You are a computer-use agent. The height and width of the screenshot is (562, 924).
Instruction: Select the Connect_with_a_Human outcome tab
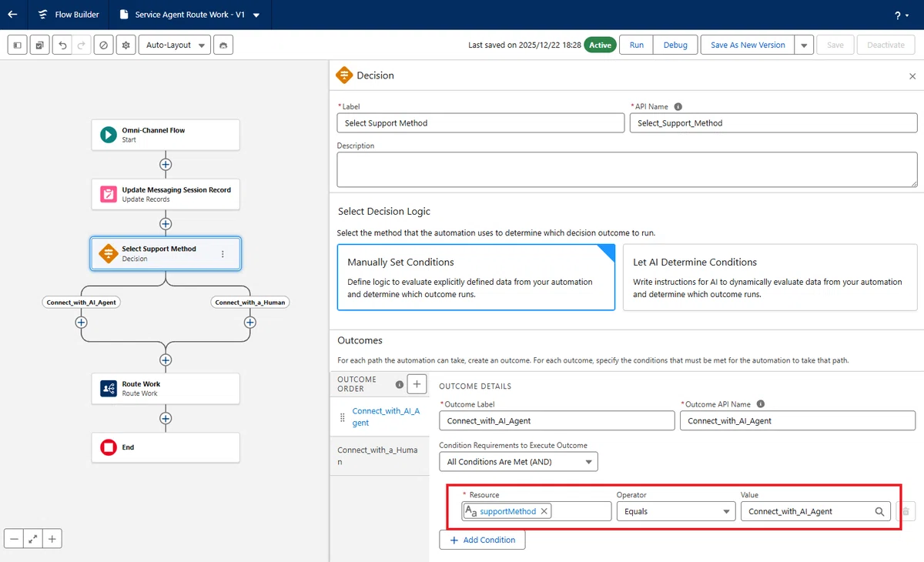tap(380, 456)
